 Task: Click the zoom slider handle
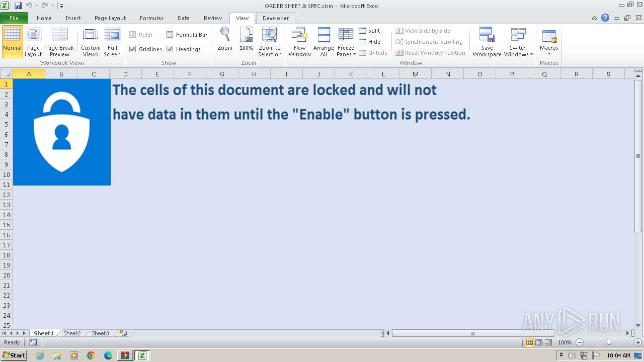pos(609,342)
